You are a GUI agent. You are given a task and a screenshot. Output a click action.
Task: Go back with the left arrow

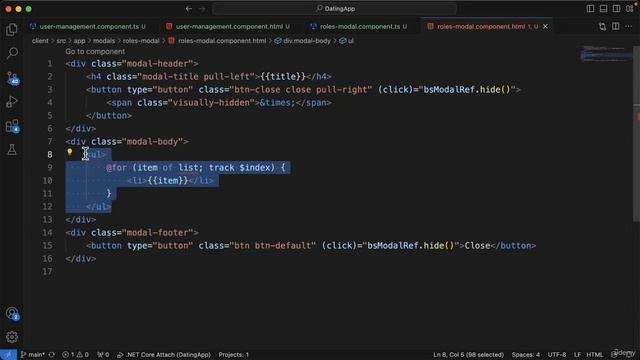(189, 9)
